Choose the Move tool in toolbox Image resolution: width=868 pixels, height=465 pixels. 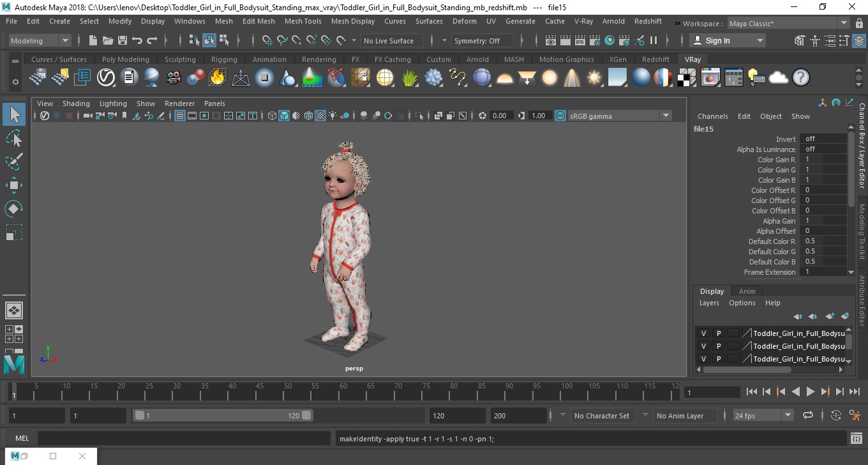click(14, 185)
